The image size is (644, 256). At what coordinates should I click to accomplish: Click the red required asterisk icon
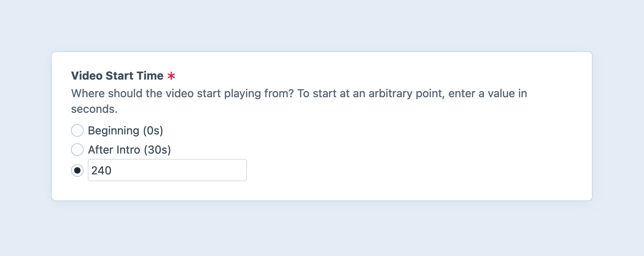[x=171, y=76]
